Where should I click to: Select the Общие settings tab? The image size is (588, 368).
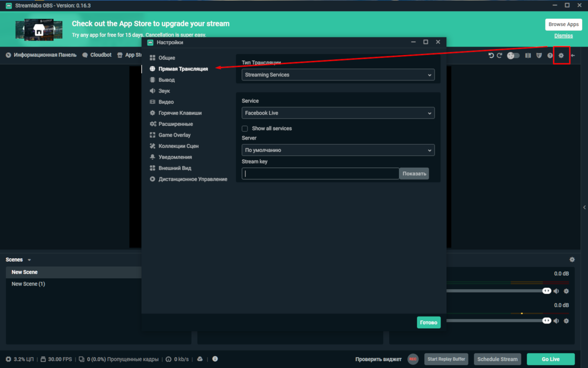(x=167, y=58)
